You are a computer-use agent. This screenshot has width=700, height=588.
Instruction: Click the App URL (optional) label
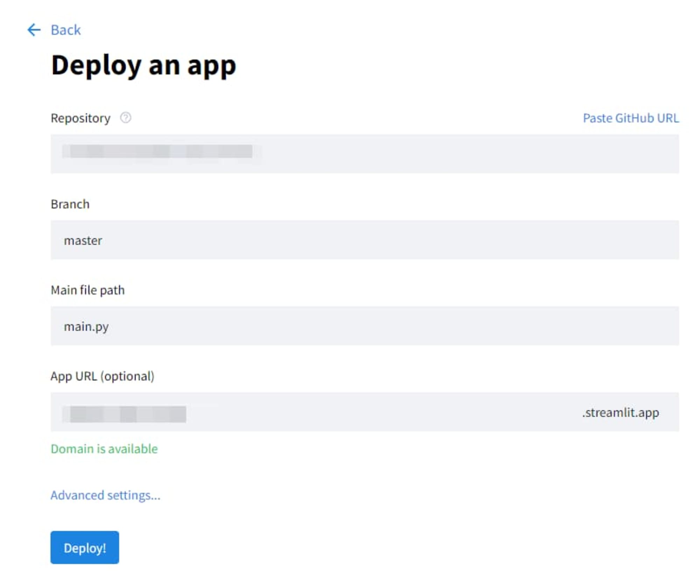point(103,376)
